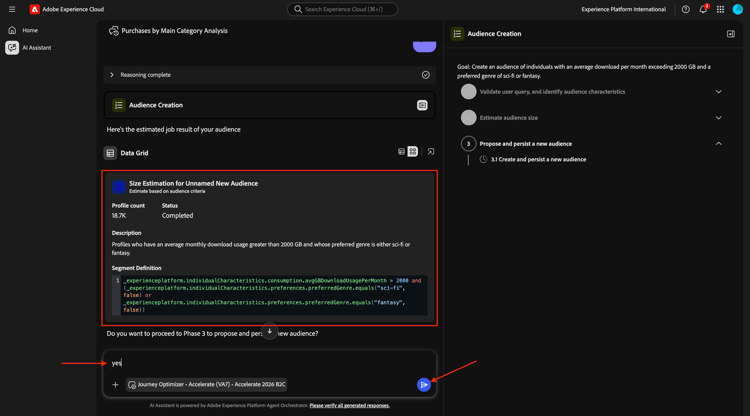Open the help question mark icon
The width and height of the screenshot is (750, 416).
685,9
